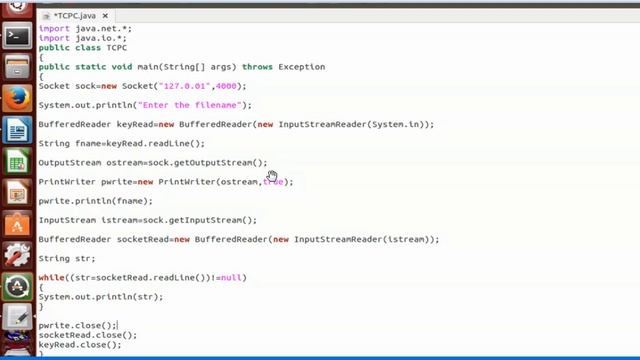Image resolution: width=640 pixels, height=360 pixels.
Task: Open System Settings dock icon
Action: pos(17,256)
